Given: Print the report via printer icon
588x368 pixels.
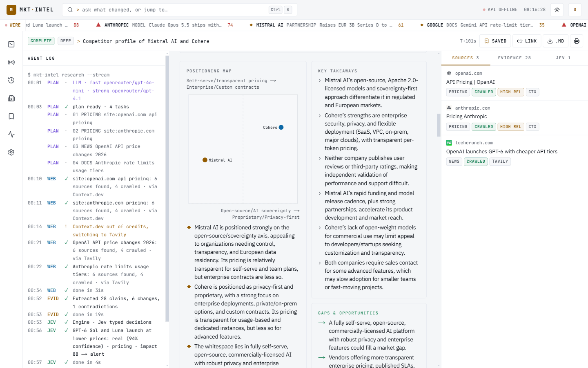Looking at the screenshot, I should (577, 41).
